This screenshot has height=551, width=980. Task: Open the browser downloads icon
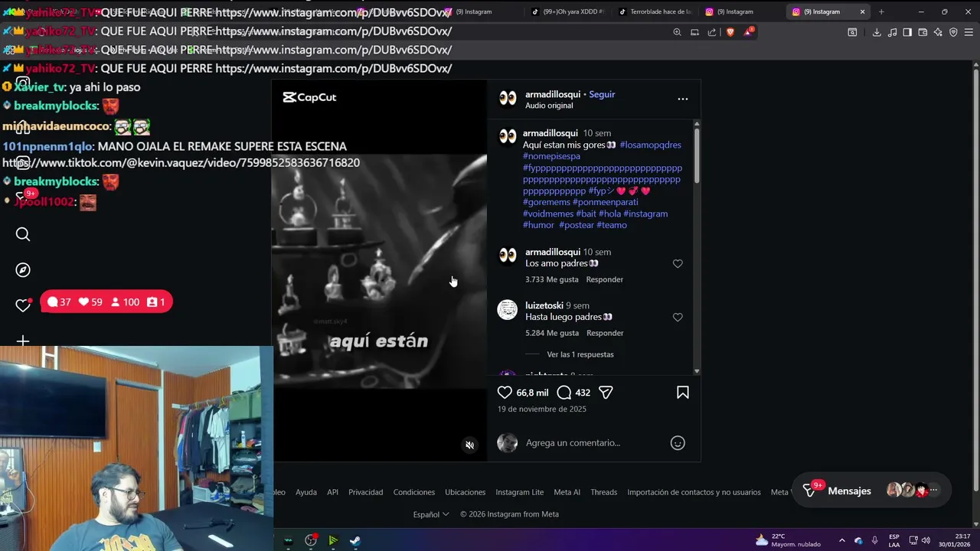pos(877,32)
